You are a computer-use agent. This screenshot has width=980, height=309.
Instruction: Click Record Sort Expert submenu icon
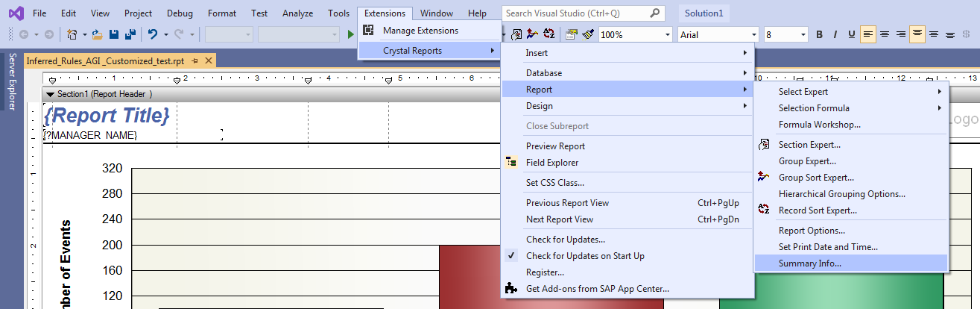(x=763, y=210)
